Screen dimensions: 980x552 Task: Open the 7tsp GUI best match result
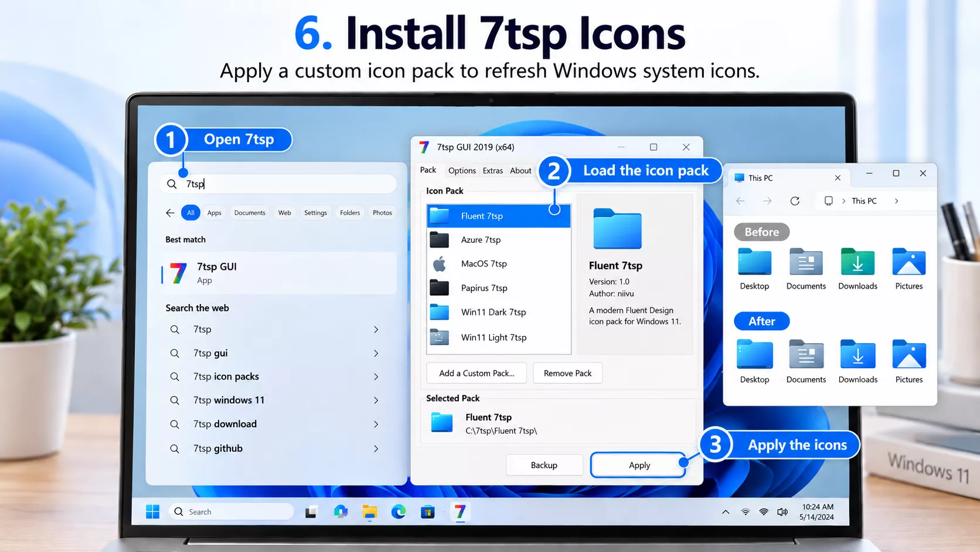[279, 273]
